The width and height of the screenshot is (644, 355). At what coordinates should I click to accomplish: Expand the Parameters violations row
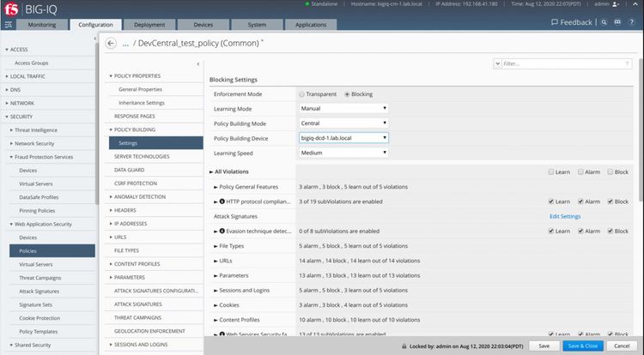click(x=216, y=275)
